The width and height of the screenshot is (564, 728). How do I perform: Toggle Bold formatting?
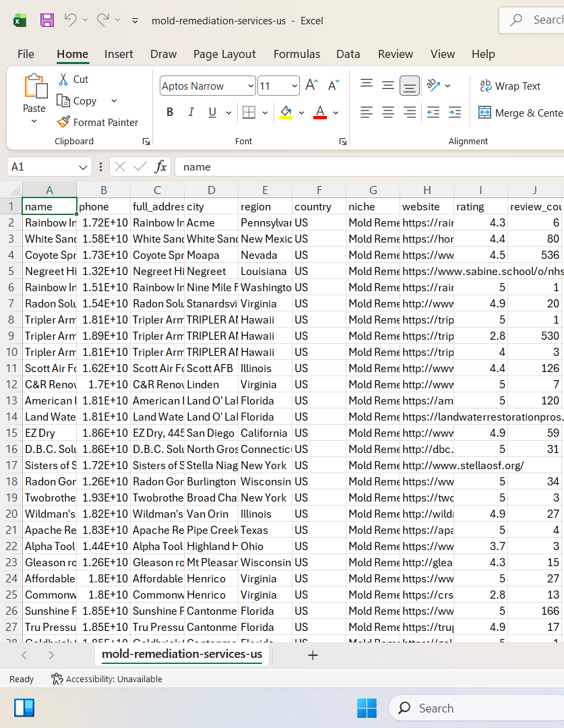tap(170, 112)
